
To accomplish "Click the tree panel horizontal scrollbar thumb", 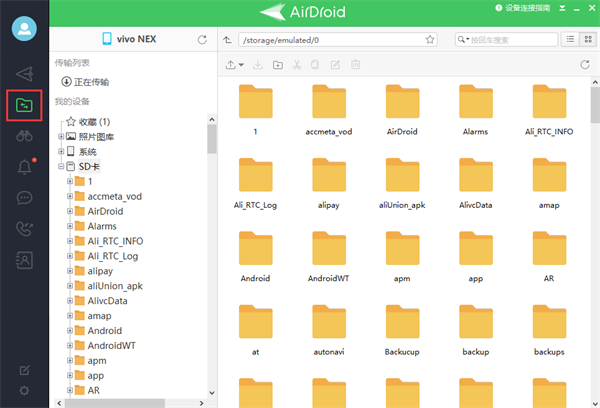I will (x=115, y=403).
